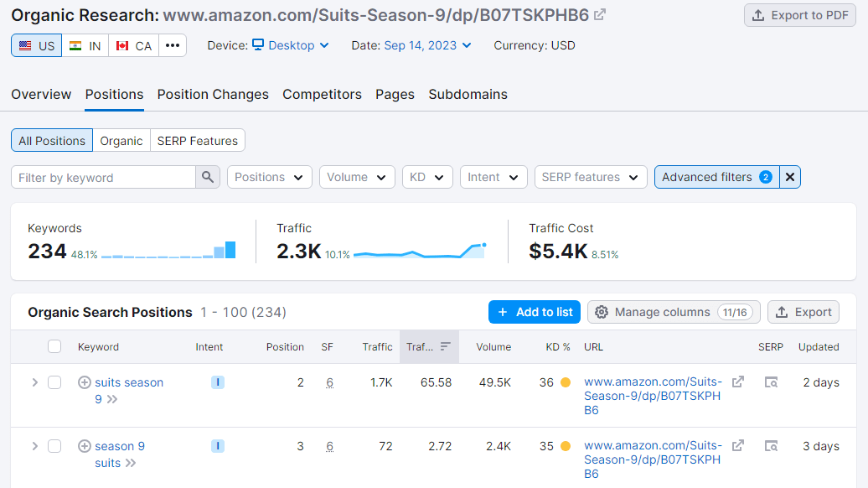Open external URL icon in 'season 9 suits' row
868x488 pixels.
click(738, 446)
